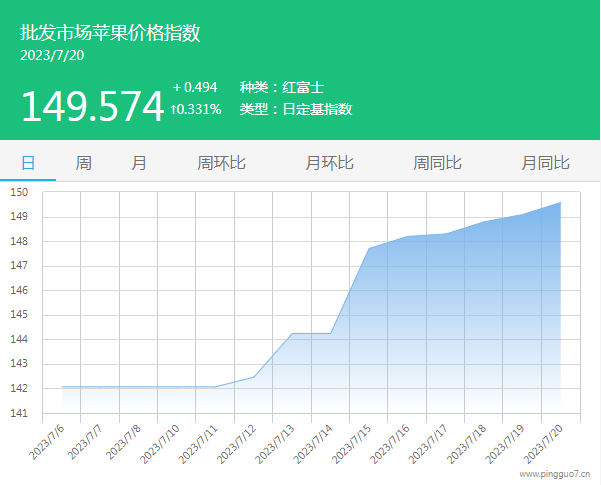Click the 2023/7/15 data point on line
Image resolution: width=601 pixels, height=485 pixels.
369,248
